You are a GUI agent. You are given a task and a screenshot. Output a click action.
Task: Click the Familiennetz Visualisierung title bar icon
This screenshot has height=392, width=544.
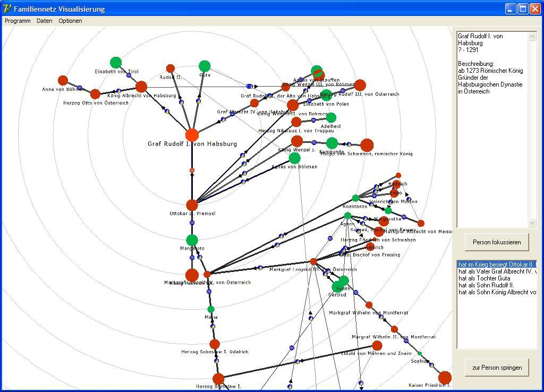point(7,8)
